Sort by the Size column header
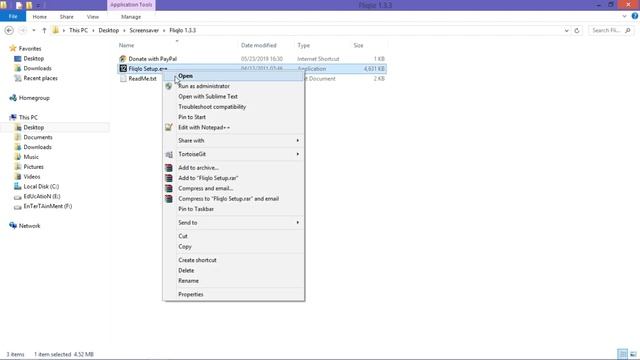This screenshot has height=360, width=640. [x=358, y=45]
